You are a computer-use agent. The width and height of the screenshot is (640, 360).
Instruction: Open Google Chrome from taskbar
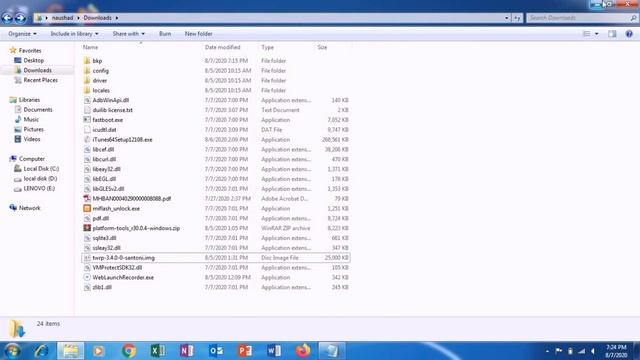point(129,351)
